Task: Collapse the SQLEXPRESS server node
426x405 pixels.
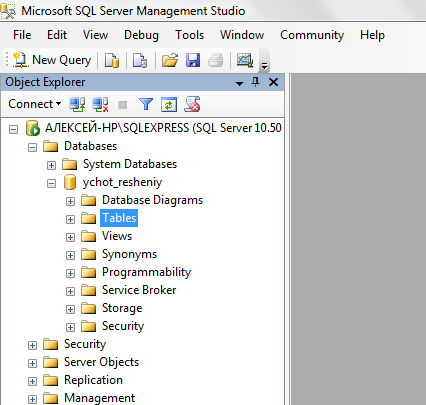Action: click(x=13, y=129)
